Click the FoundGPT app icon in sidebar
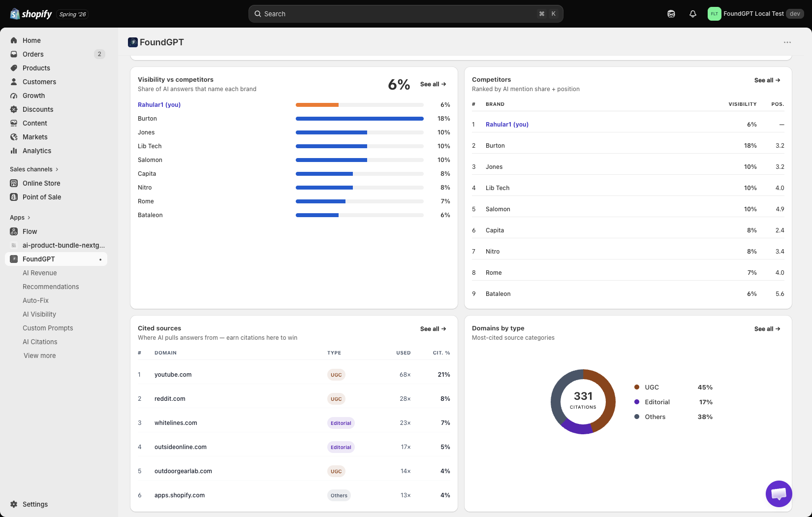This screenshot has height=517, width=812. (x=14, y=259)
